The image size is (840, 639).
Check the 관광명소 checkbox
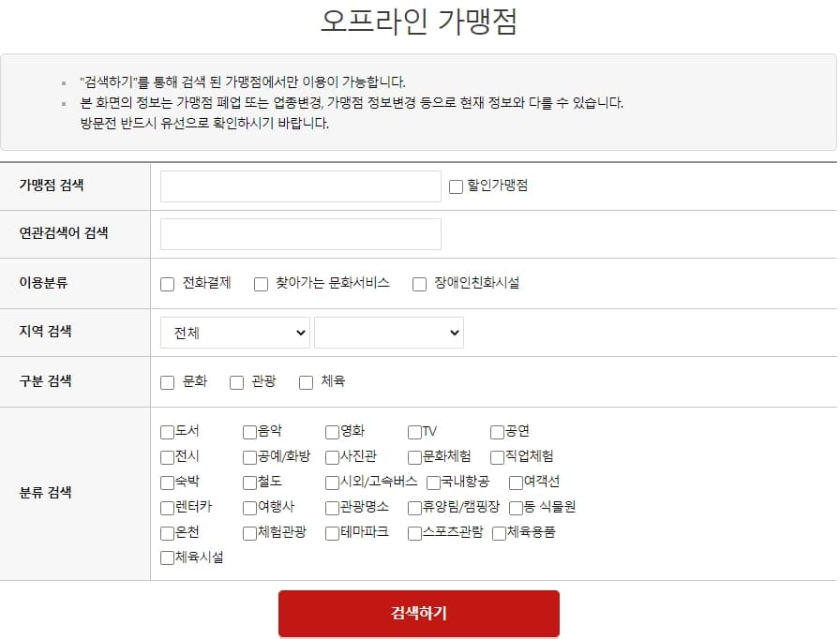tap(332, 508)
